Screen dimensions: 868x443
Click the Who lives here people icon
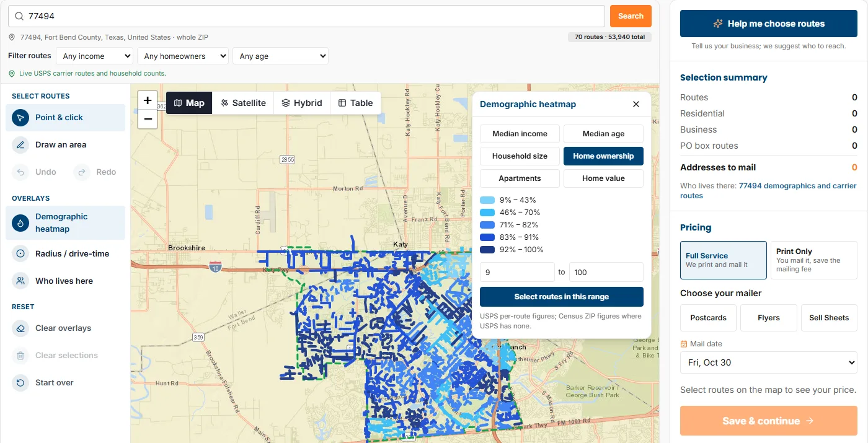tap(20, 281)
